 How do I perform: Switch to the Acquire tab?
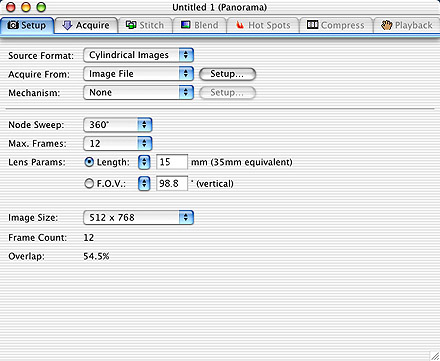(x=86, y=25)
